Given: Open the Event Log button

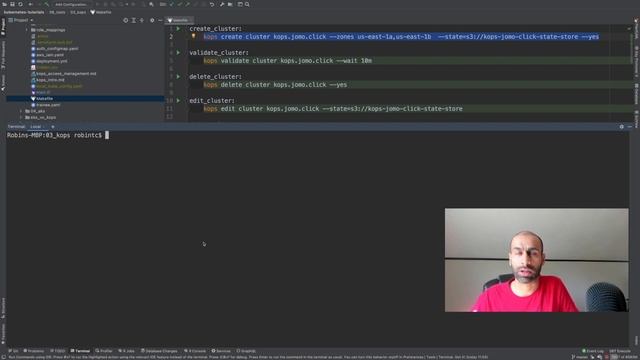Looking at the screenshot, I should [593, 351].
